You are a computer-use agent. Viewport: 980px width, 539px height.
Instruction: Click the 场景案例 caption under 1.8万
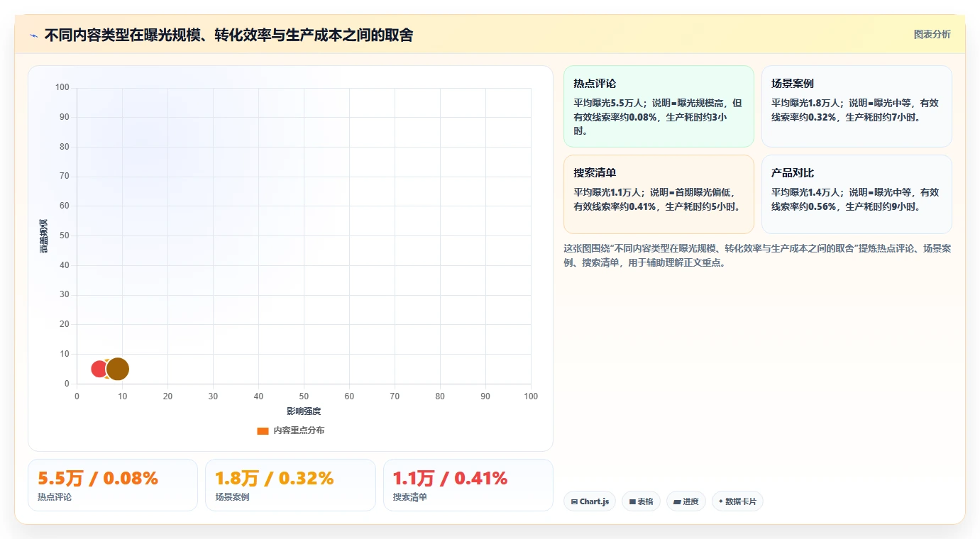tap(232, 497)
